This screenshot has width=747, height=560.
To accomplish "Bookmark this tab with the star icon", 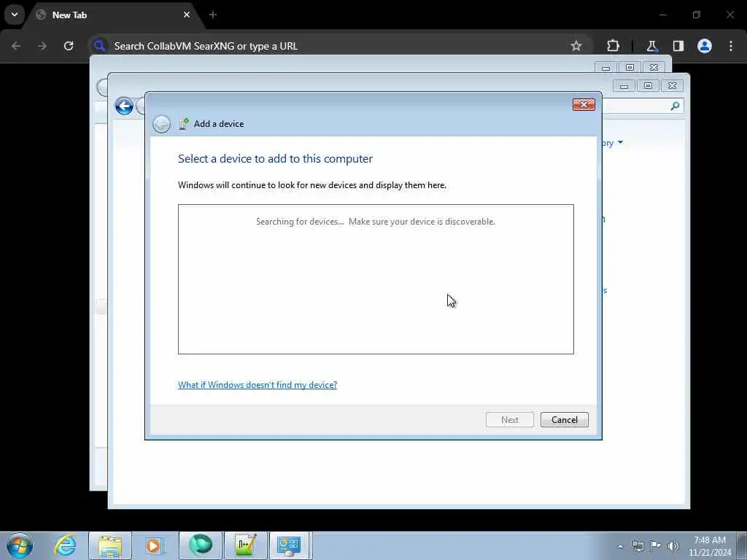I will 576,46.
